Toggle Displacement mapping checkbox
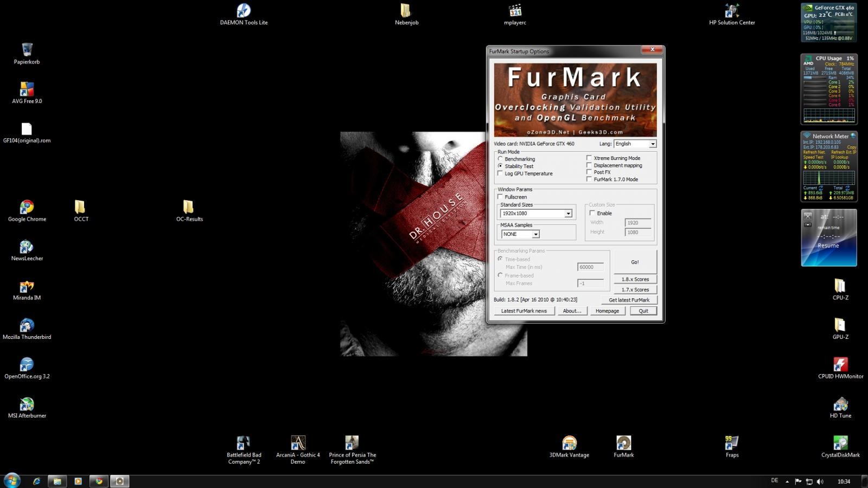This screenshot has height=488, width=868. (589, 165)
